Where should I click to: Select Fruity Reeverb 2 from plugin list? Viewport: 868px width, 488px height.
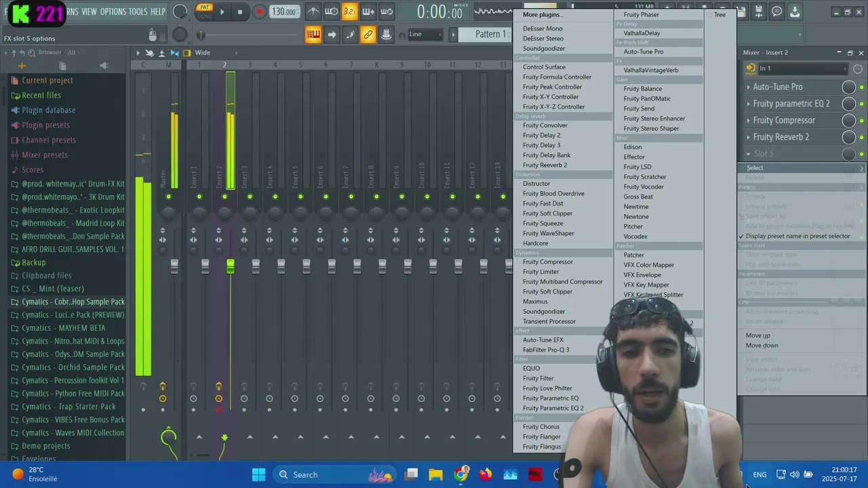tap(545, 165)
